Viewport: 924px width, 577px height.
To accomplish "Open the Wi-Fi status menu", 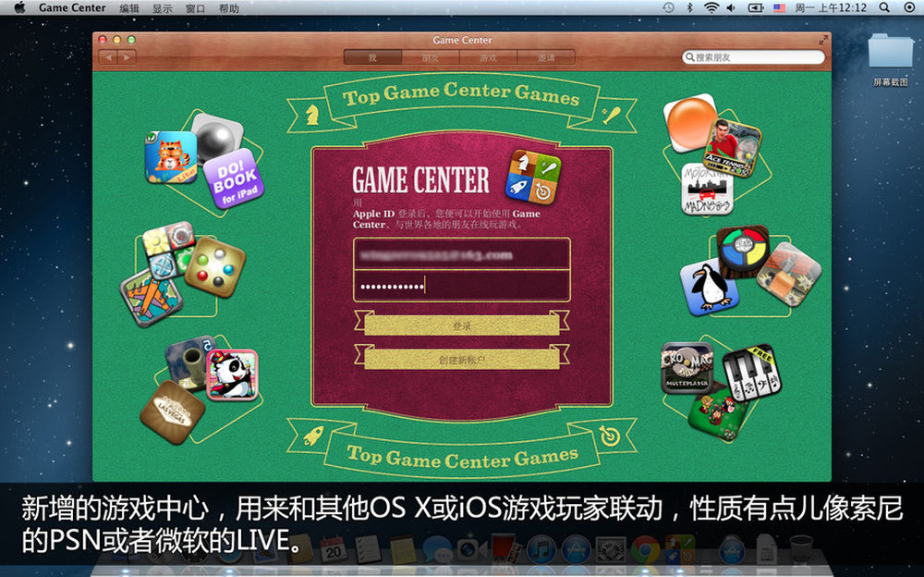I will (x=711, y=7).
